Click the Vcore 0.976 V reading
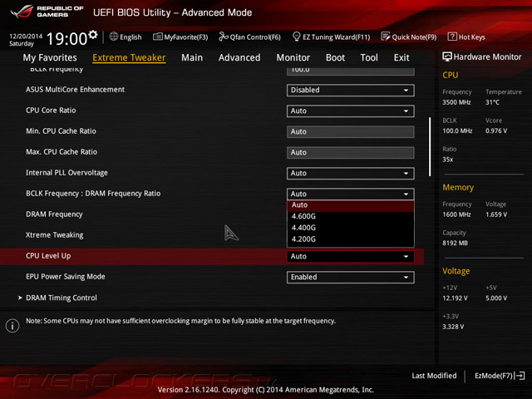The width and height of the screenshot is (532, 399). point(496,131)
